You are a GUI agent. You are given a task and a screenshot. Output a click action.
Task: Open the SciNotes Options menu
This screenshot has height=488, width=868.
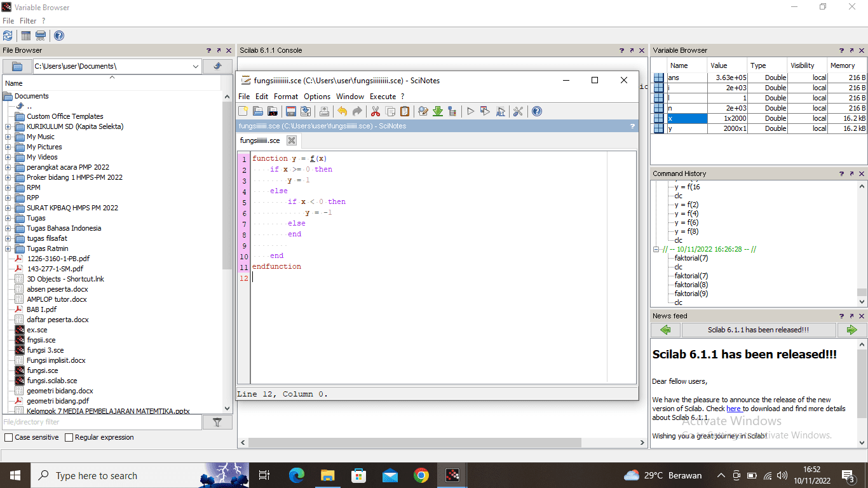[317, 97]
